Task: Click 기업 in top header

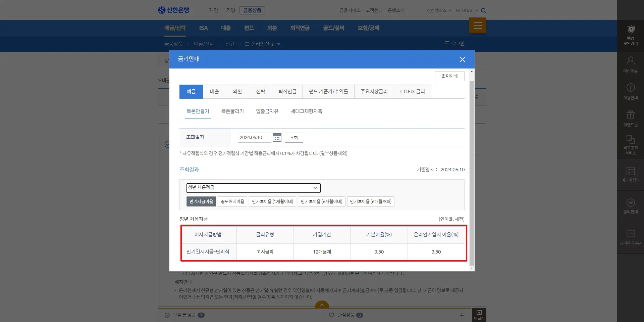Action: click(230, 10)
